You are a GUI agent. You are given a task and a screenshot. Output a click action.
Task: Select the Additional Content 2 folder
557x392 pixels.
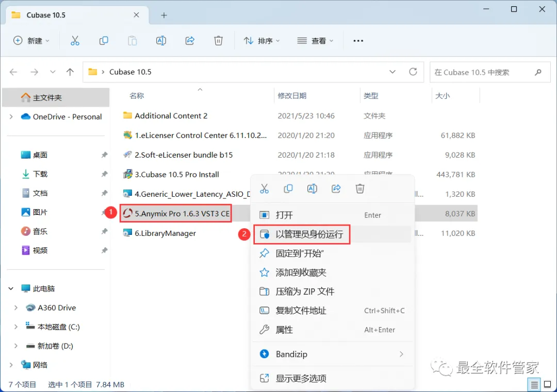coord(165,116)
